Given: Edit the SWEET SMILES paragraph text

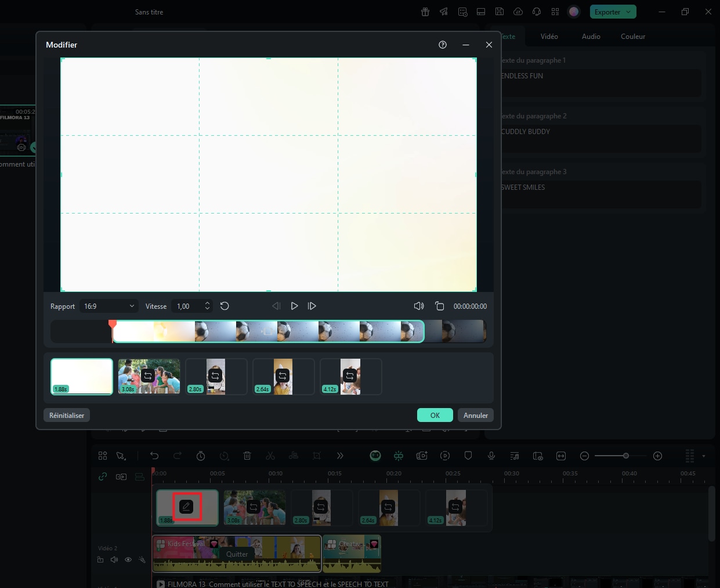Looking at the screenshot, I should coord(600,194).
